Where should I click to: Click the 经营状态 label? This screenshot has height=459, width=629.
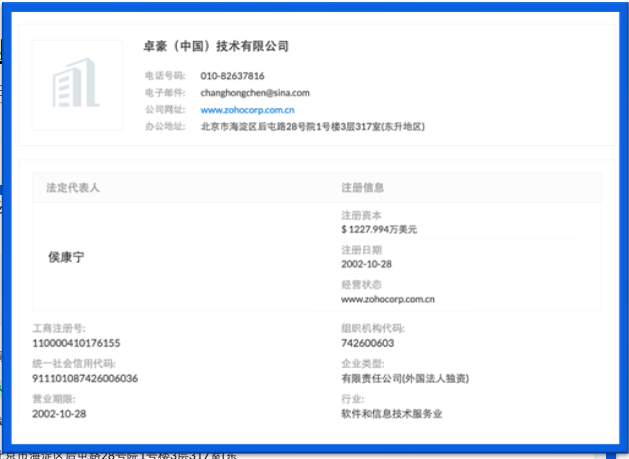[x=361, y=285]
